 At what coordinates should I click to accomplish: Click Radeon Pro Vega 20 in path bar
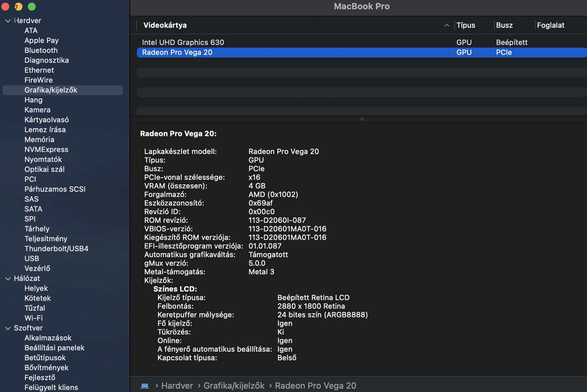click(316, 386)
